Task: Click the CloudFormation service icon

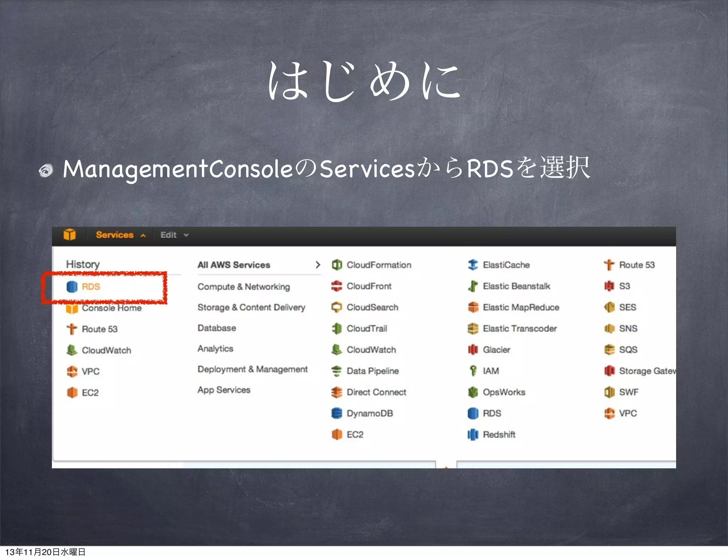Action: click(x=337, y=265)
